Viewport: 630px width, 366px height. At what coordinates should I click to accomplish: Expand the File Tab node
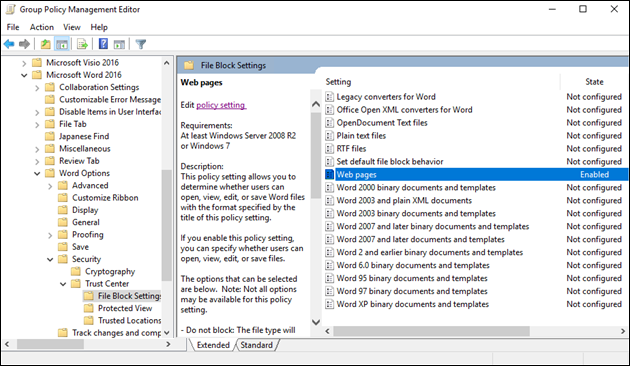pyautogui.click(x=37, y=125)
